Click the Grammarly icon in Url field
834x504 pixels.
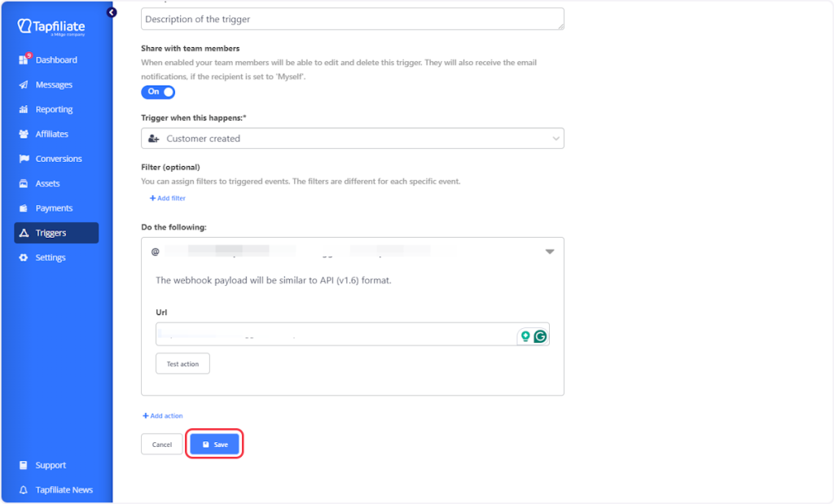tap(539, 335)
